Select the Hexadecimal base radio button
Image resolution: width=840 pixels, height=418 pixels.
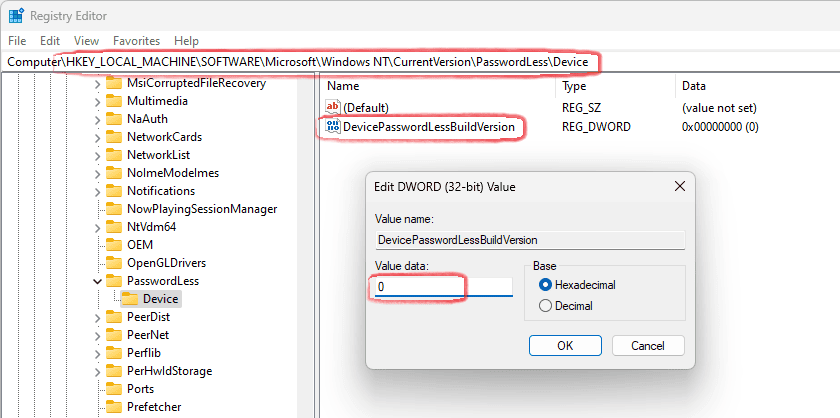[545, 285]
